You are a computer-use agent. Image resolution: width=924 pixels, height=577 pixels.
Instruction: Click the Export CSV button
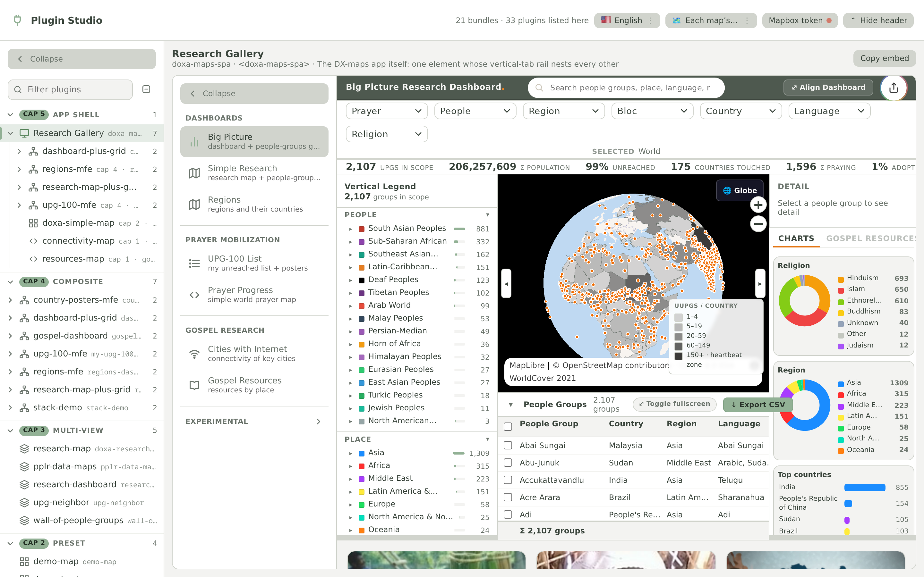[758, 405]
